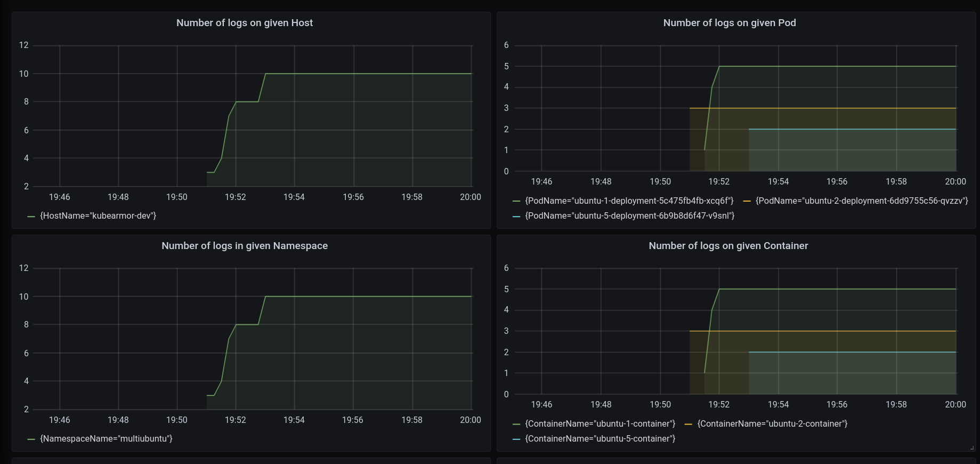Toggle the NamespaceName="multiubuntu" legend series

pyautogui.click(x=106, y=439)
